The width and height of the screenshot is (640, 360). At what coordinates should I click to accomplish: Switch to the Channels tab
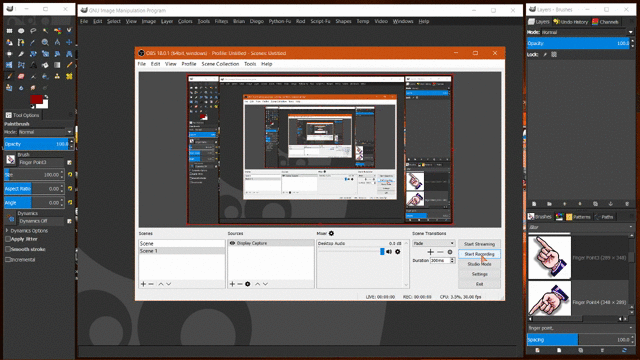[605, 22]
